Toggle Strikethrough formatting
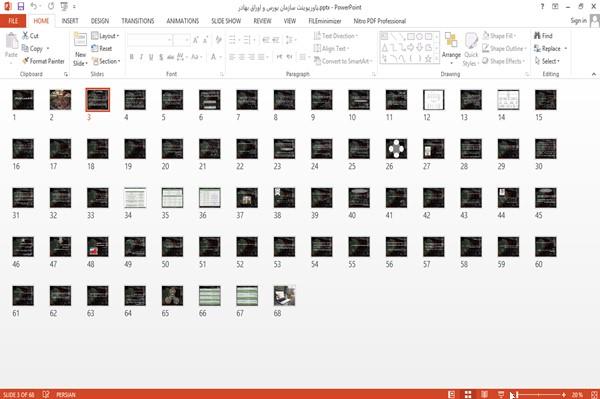The height and width of the screenshot is (399, 600). (170, 57)
